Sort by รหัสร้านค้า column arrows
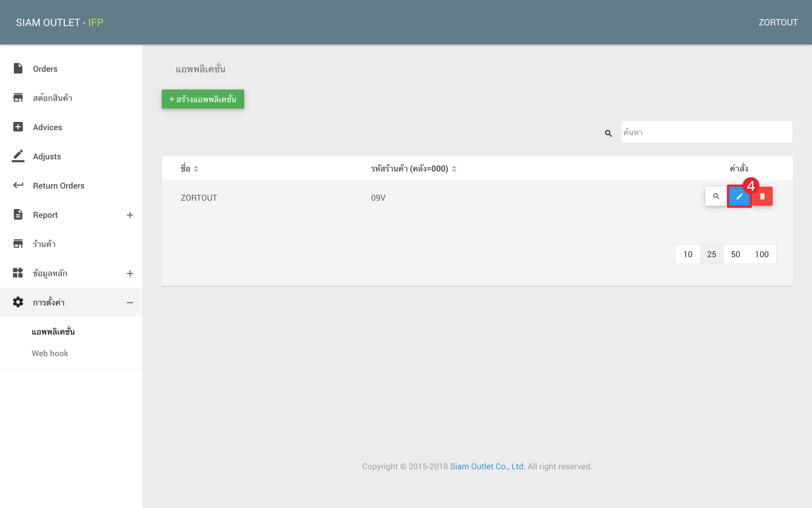This screenshot has width=812, height=508. [x=454, y=169]
